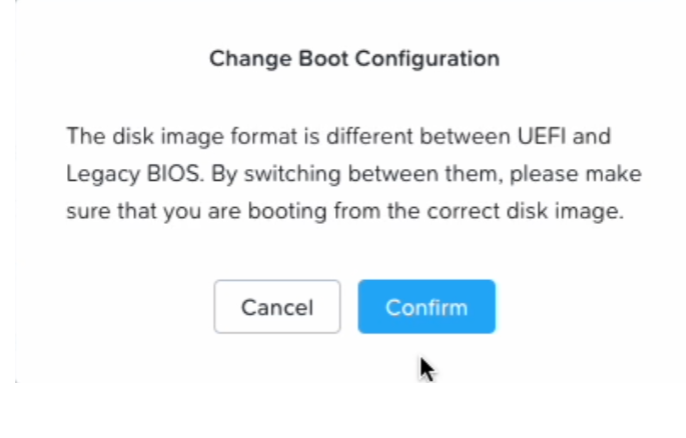Screen dimensions: 686x438
Task: Click the Change Boot Configuration dialog title
Action: [x=354, y=59]
